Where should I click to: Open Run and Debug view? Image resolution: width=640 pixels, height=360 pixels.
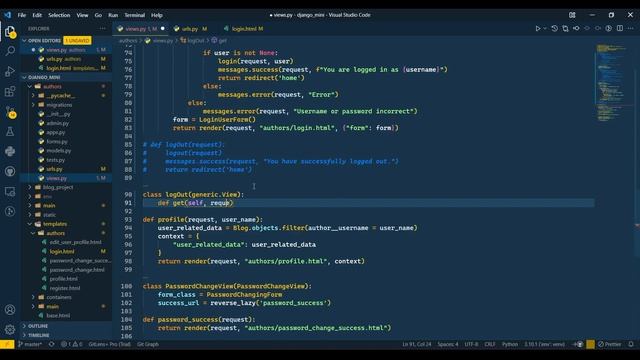(10, 71)
